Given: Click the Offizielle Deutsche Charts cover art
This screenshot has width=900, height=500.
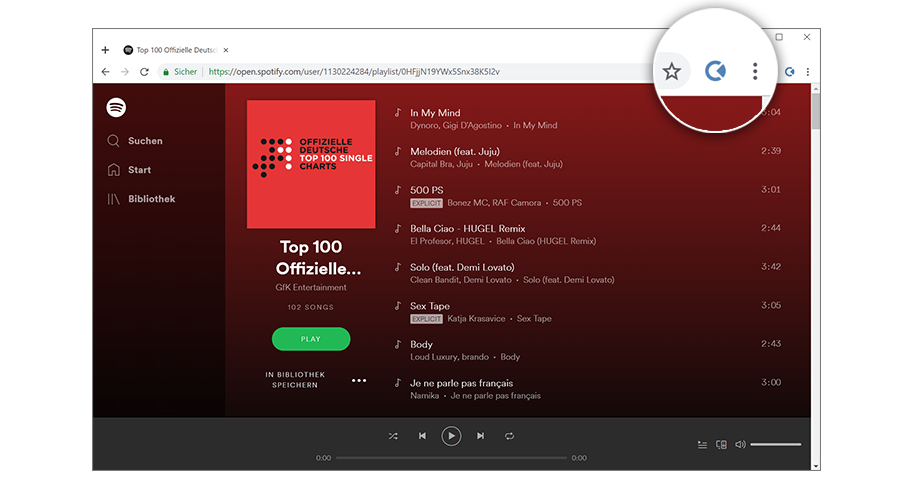Looking at the screenshot, I should click(311, 164).
